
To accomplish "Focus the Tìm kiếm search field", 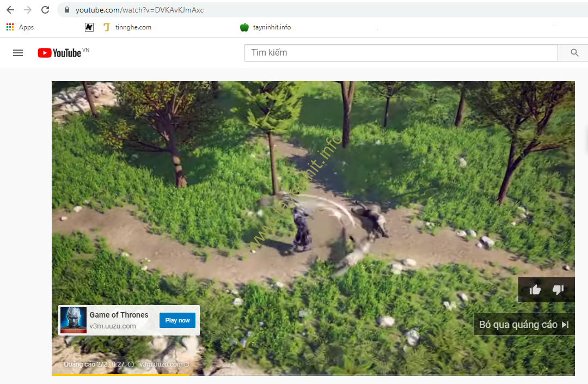I will (x=401, y=53).
